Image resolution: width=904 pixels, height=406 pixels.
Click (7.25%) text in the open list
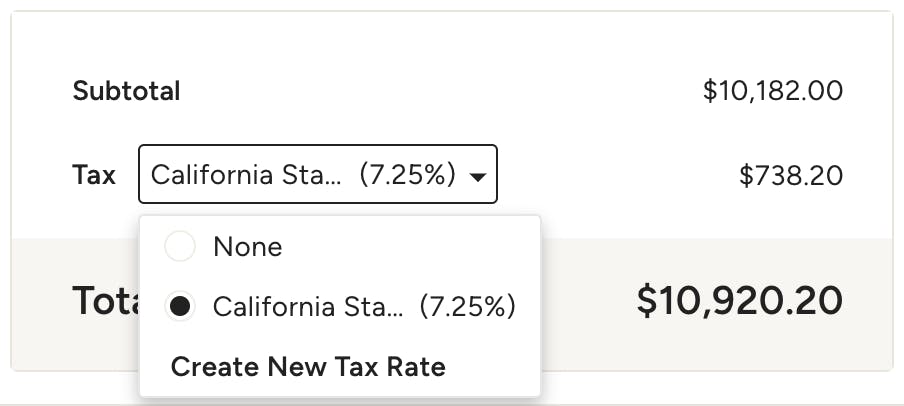[468, 307]
